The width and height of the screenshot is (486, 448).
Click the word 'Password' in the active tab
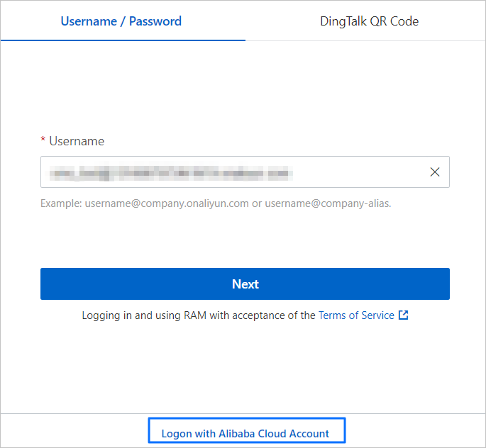click(155, 21)
